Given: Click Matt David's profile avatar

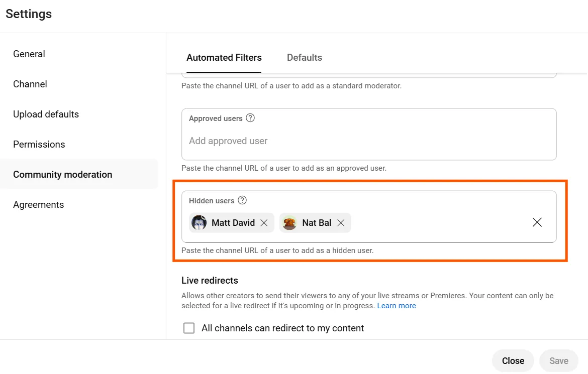Looking at the screenshot, I should [x=199, y=222].
